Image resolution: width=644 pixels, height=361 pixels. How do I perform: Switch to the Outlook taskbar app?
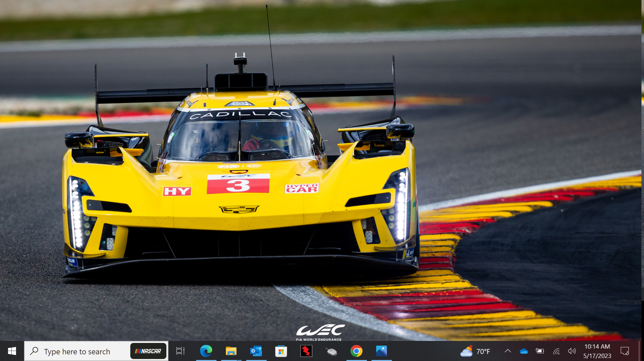click(256, 351)
